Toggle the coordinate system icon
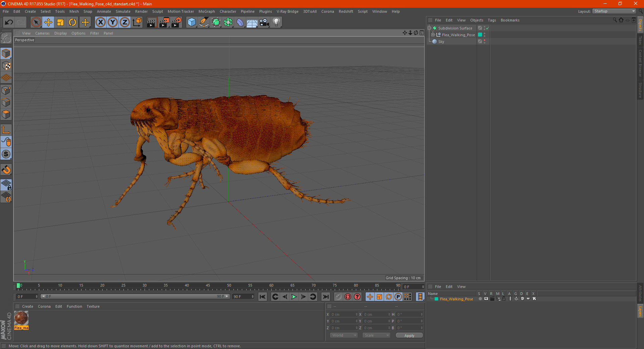Viewport: 644px width, 349px height. click(x=137, y=22)
